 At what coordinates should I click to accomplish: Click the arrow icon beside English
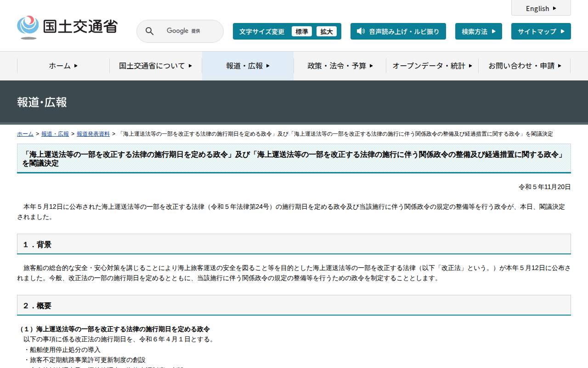point(554,8)
